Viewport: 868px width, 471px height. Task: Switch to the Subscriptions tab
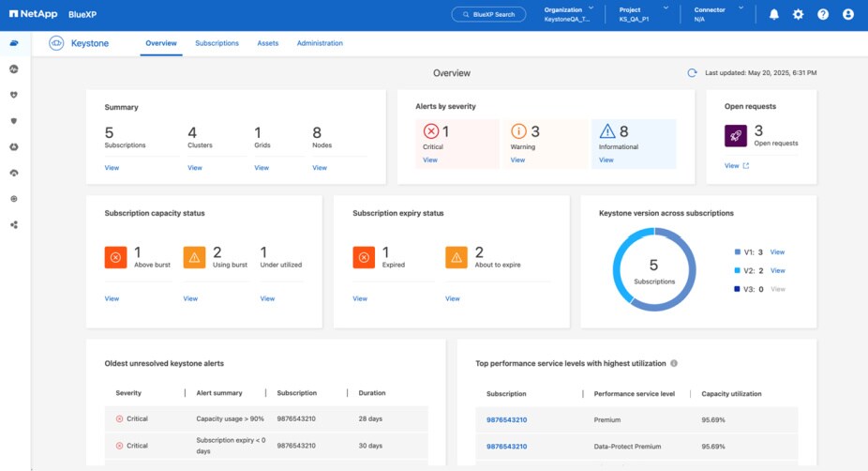coord(217,43)
